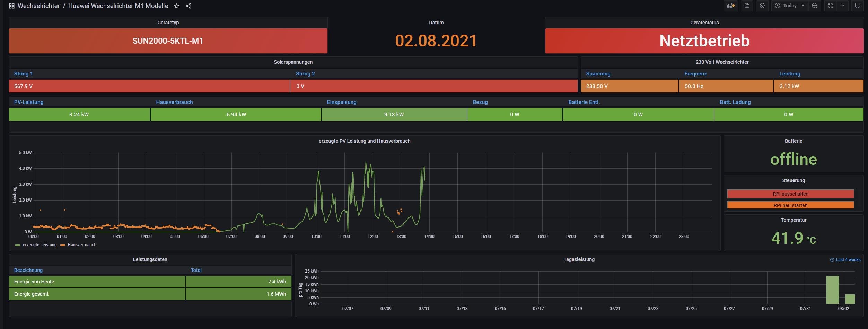Screen dimensions: 868x329
Task: Toggle the Hausverbrauch legend series
Action: (x=82, y=245)
